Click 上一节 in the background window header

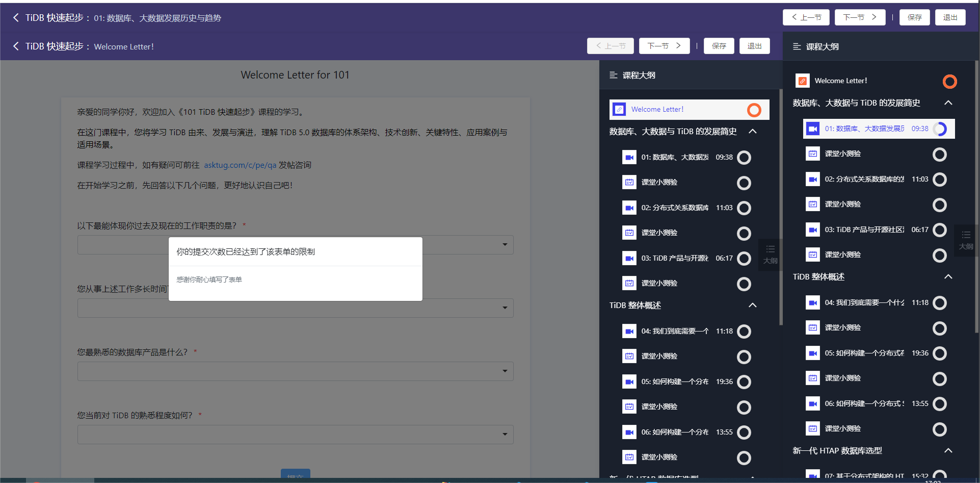pyautogui.click(x=806, y=17)
